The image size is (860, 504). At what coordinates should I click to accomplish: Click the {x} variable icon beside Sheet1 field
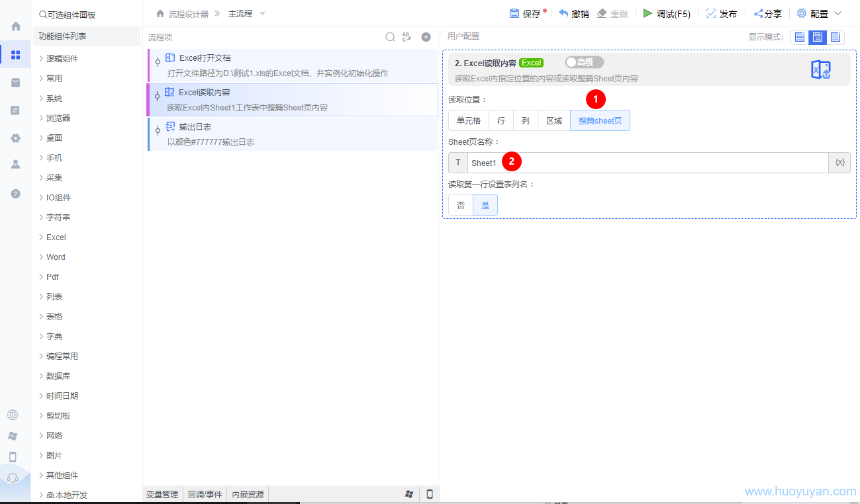839,163
